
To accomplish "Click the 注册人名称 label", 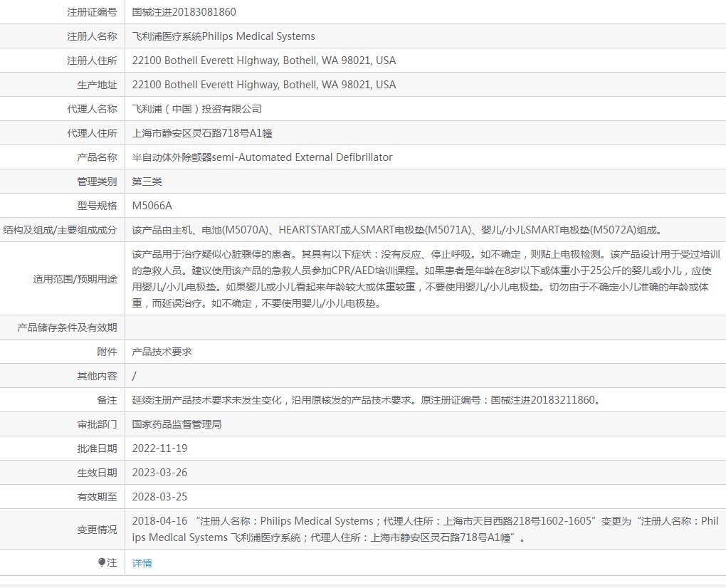I will 92,36.
